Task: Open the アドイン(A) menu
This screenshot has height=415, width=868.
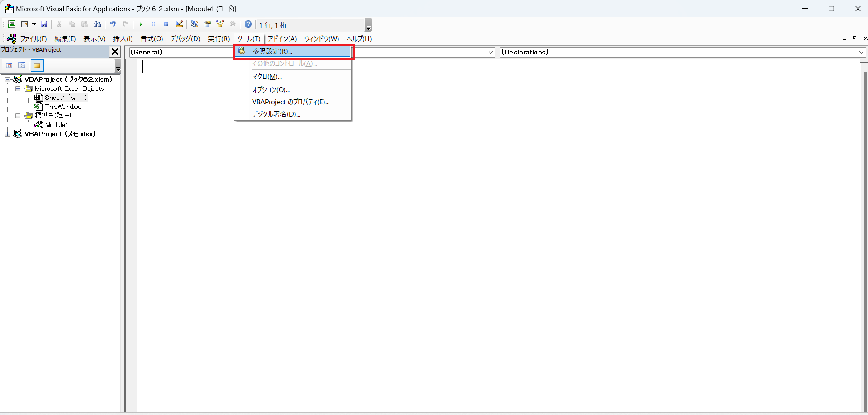Action: [x=282, y=39]
